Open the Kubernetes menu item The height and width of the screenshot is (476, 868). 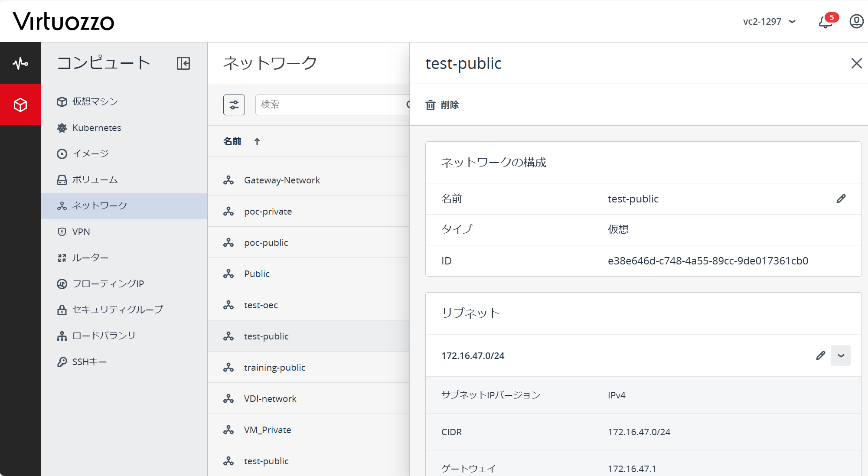pyautogui.click(x=96, y=128)
